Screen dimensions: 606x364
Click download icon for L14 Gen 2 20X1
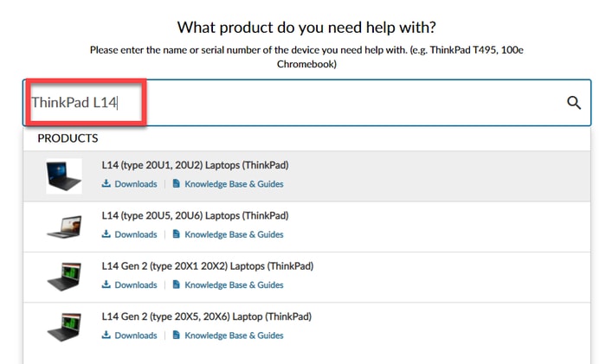pyautogui.click(x=106, y=284)
